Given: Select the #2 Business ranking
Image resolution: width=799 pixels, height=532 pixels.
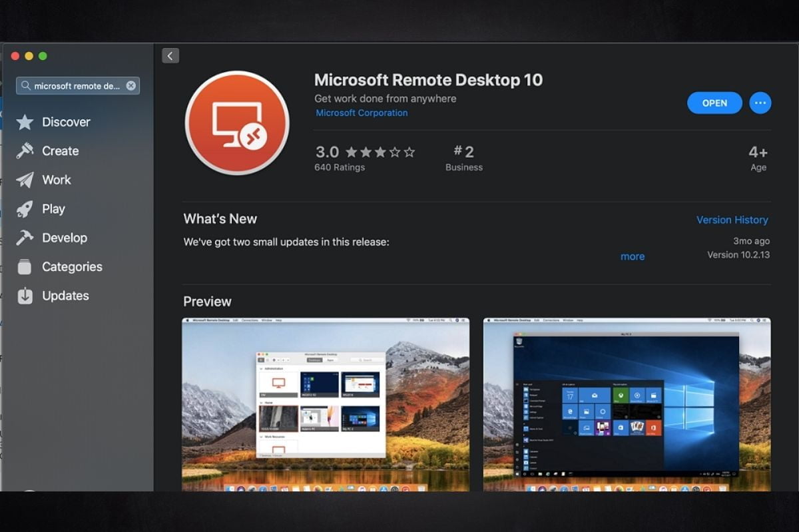Looking at the screenshot, I should click(x=463, y=158).
